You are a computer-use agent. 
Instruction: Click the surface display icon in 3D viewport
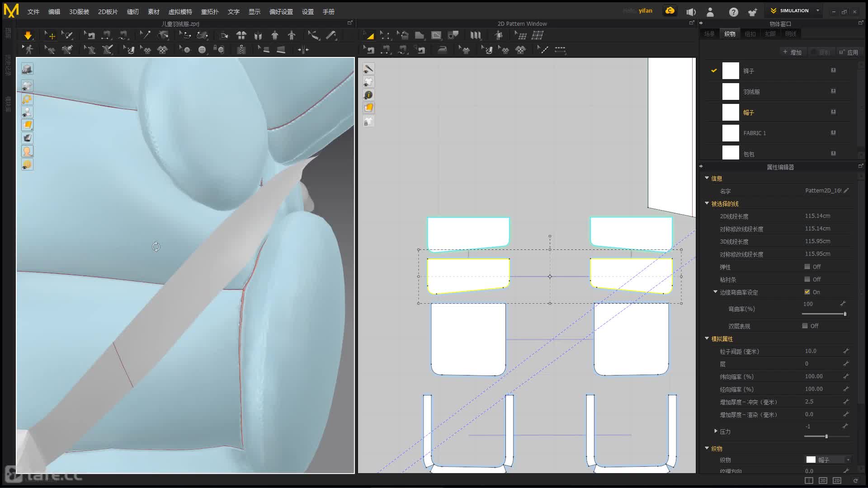point(27,125)
